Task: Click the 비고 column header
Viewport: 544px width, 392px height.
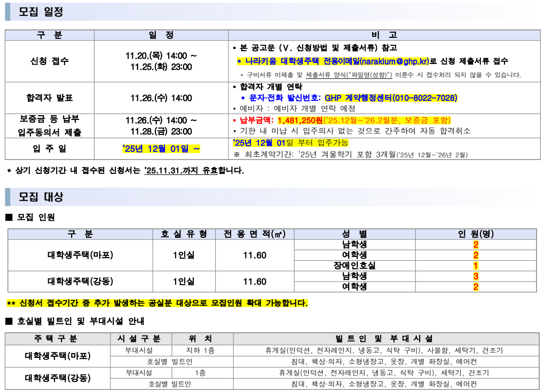Action: (x=384, y=35)
